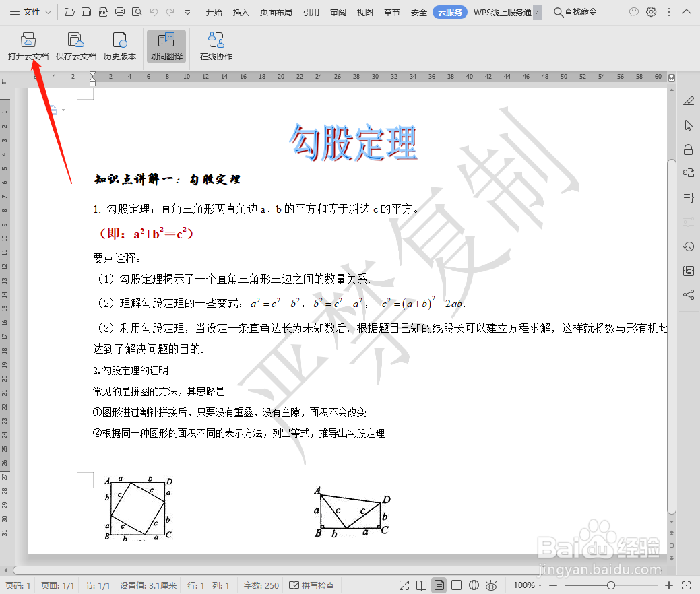Switch to the 云服务 ribbon tab
The width and height of the screenshot is (700, 594).
[449, 11]
